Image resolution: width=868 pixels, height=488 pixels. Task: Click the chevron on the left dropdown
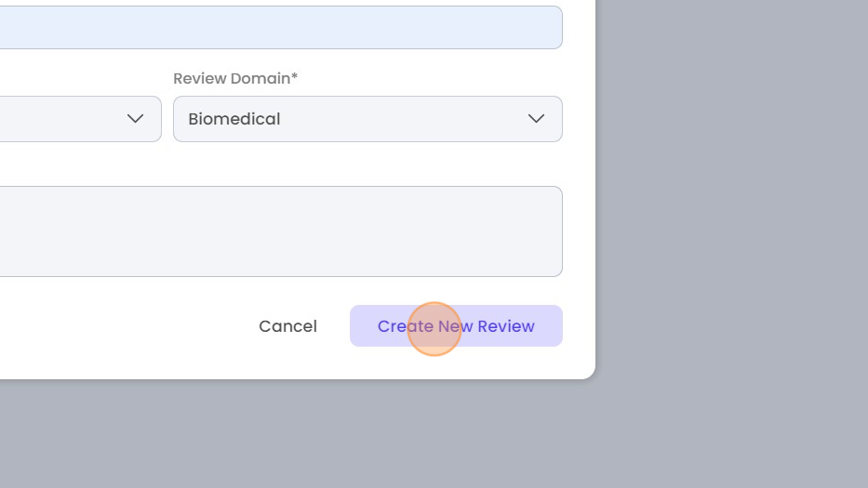point(135,119)
